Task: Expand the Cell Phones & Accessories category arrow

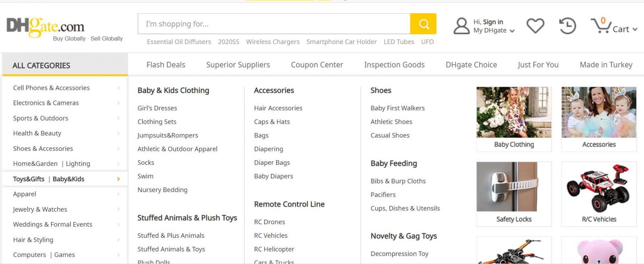Action: (118, 88)
